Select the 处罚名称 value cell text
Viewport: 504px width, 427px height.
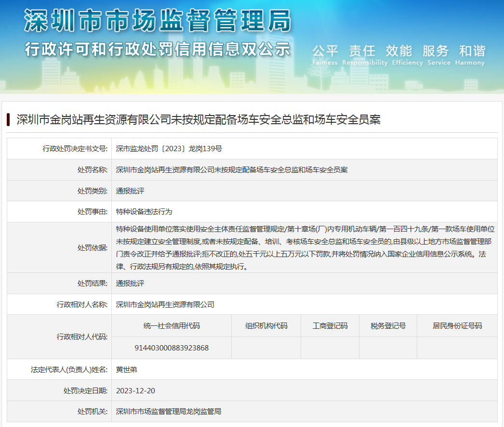pyautogui.click(x=231, y=170)
